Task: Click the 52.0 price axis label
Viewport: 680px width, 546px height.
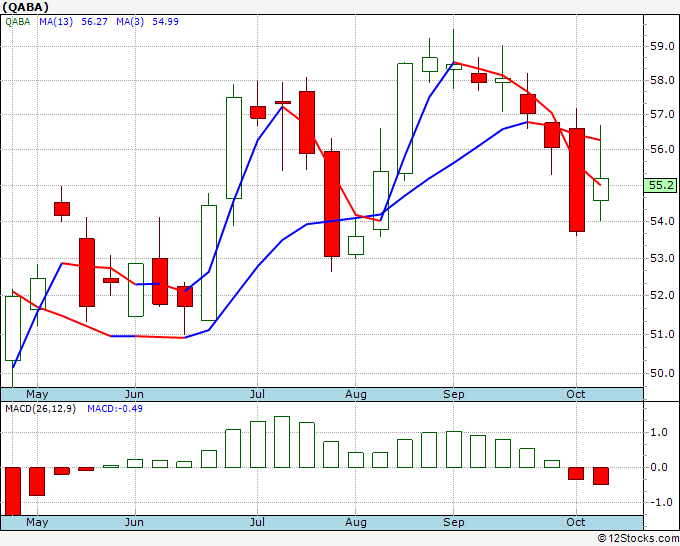Action: pyautogui.click(x=662, y=295)
